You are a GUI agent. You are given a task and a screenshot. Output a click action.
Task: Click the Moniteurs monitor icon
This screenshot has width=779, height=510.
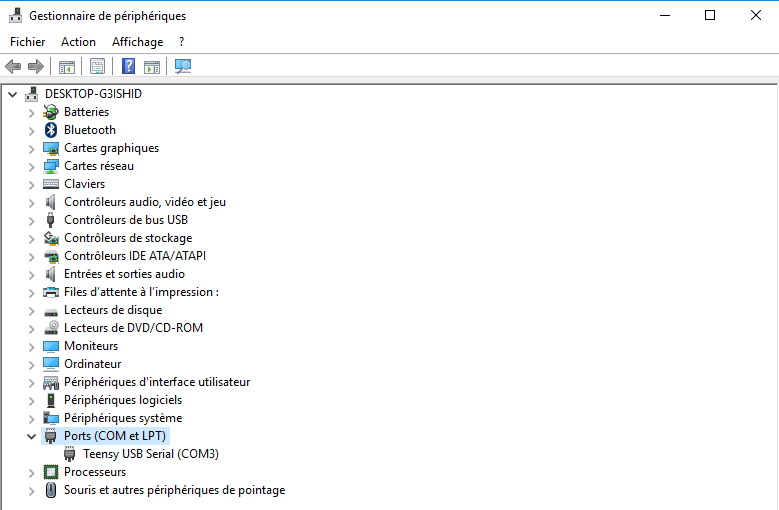pyautogui.click(x=51, y=346)
